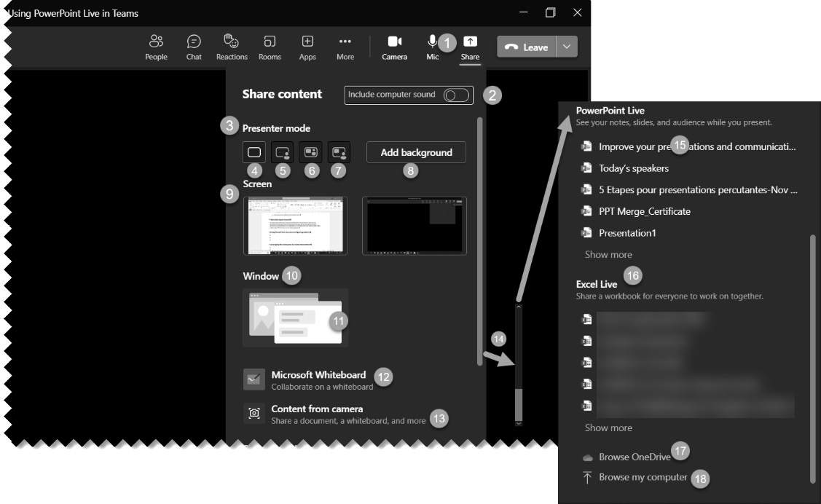821x504 pixels.
Task: Select Content from camera
Action: [x=335, y=414]
